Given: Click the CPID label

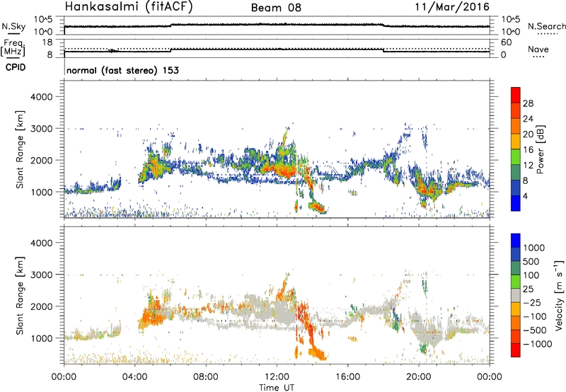Looking at the screenshot, I should 16,67.
